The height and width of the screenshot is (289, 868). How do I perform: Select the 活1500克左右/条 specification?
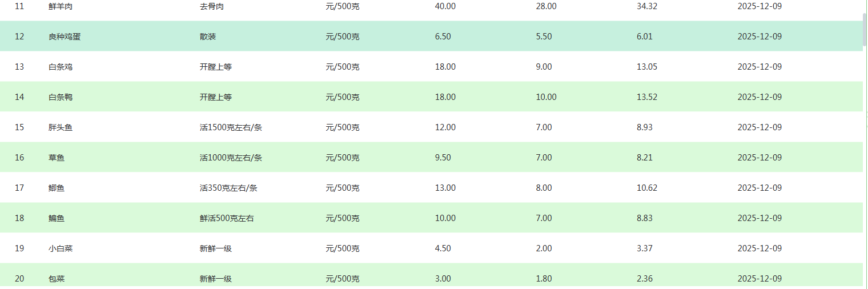point(231,127)
